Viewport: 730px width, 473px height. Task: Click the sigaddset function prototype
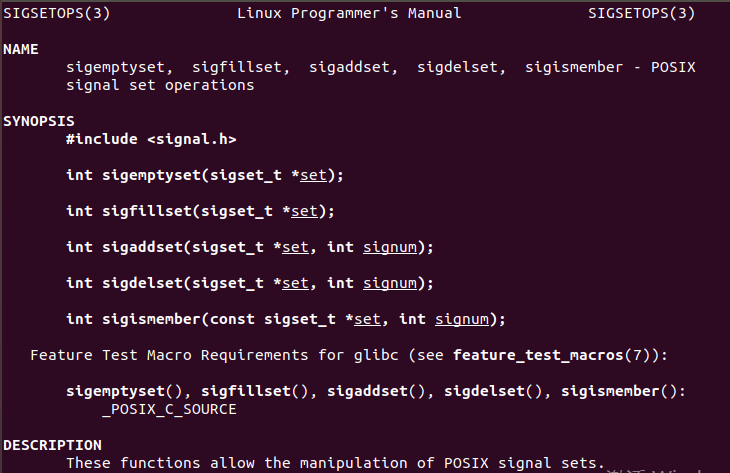250,247
